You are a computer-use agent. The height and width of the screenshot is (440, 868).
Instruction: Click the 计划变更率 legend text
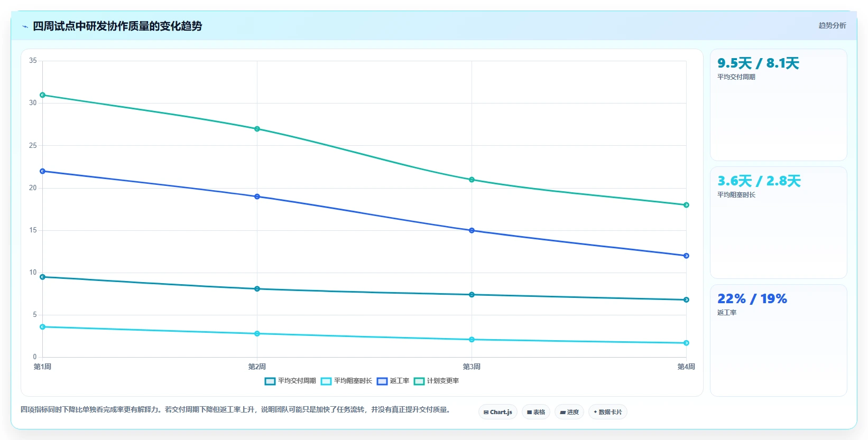tap(443, 381)
